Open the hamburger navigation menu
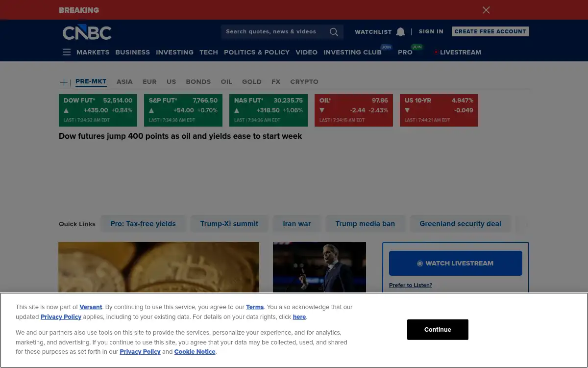 coord(67,52)
